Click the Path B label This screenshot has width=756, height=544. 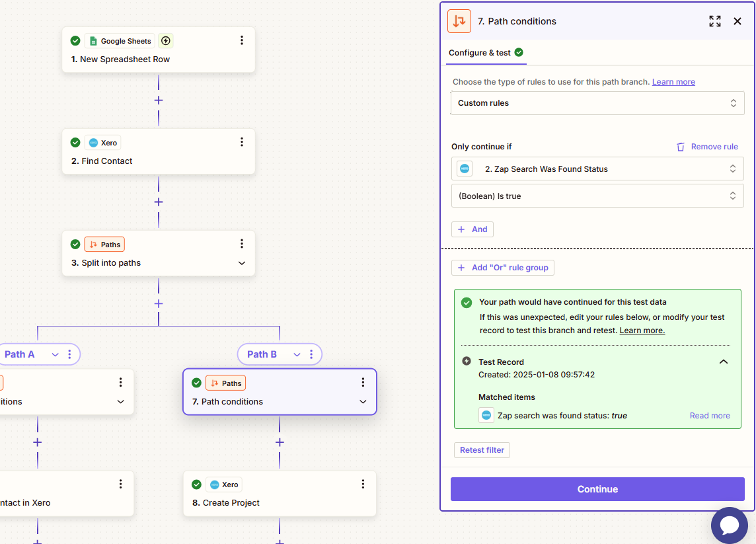pos(262,354)
